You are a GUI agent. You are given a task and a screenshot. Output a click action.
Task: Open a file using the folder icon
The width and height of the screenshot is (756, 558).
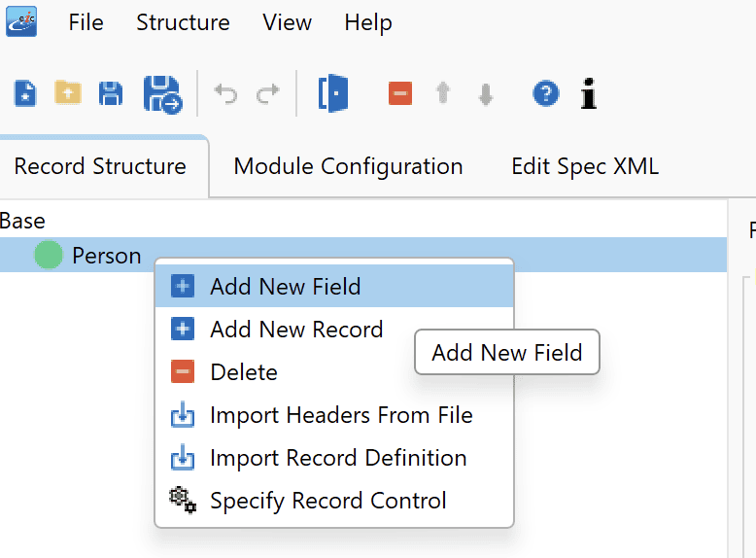tap(68, 92)
